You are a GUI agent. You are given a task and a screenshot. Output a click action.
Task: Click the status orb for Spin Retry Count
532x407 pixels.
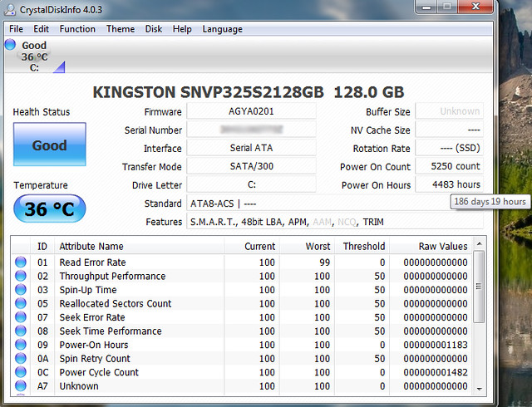pos(21,358)
